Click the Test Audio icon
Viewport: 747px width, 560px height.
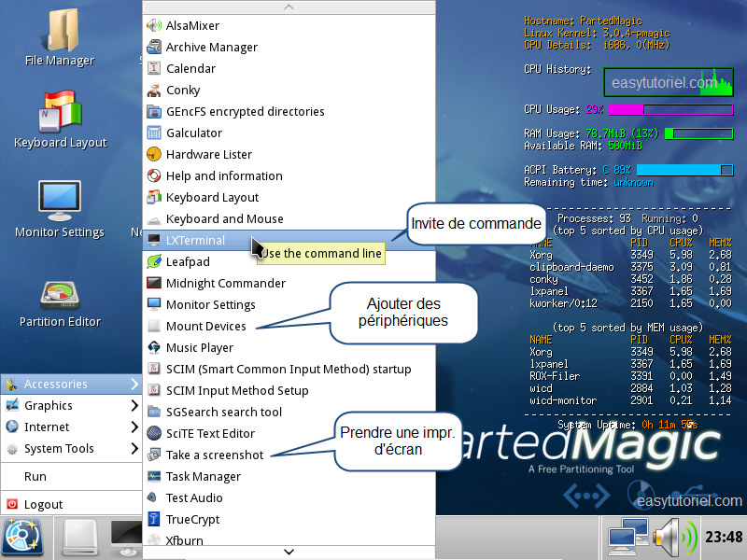(154, 497)
